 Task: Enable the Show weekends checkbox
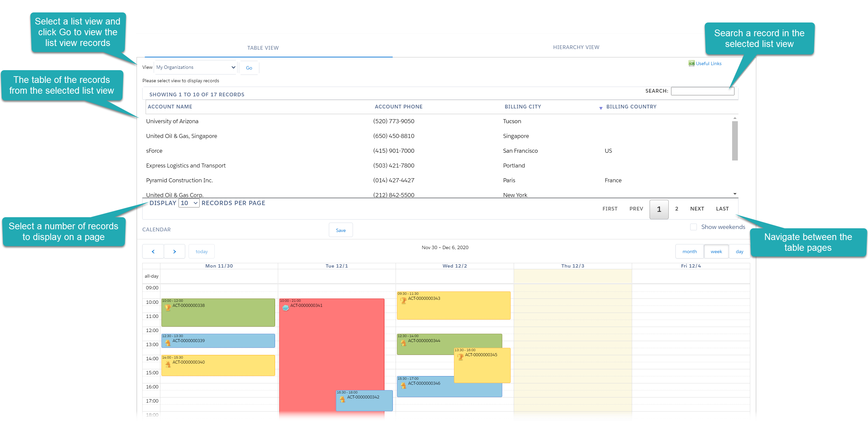694,227
